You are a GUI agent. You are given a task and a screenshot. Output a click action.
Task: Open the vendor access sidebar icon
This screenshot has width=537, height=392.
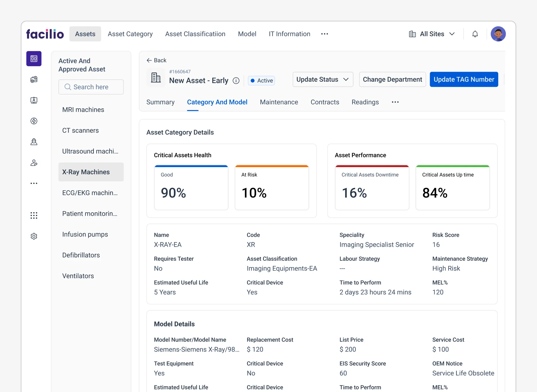tap(34, 163)
